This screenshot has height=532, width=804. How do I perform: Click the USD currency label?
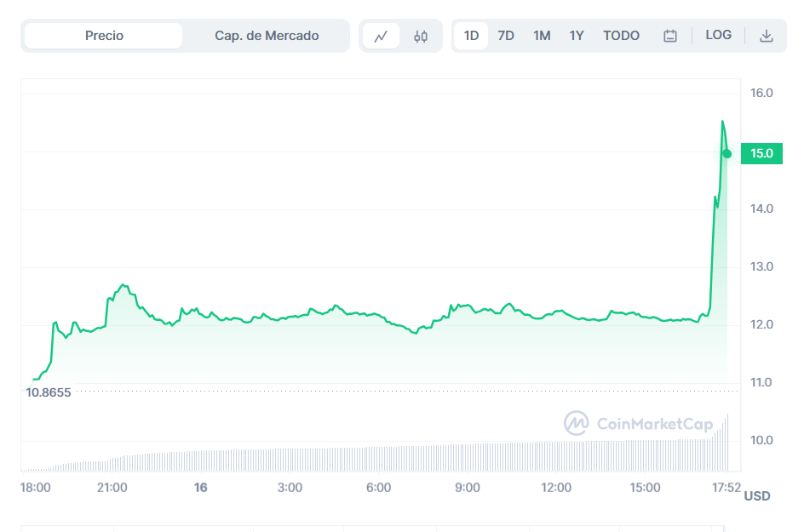tap(757, 496)
